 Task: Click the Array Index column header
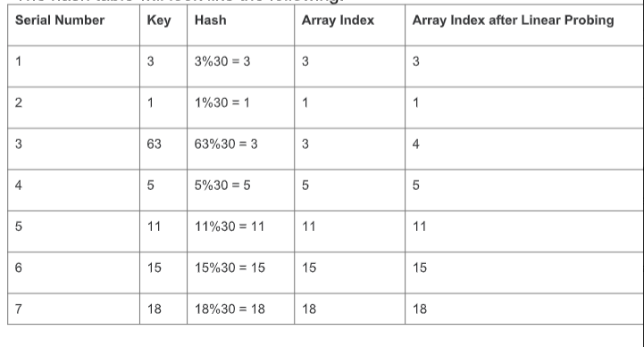point(338,21)
